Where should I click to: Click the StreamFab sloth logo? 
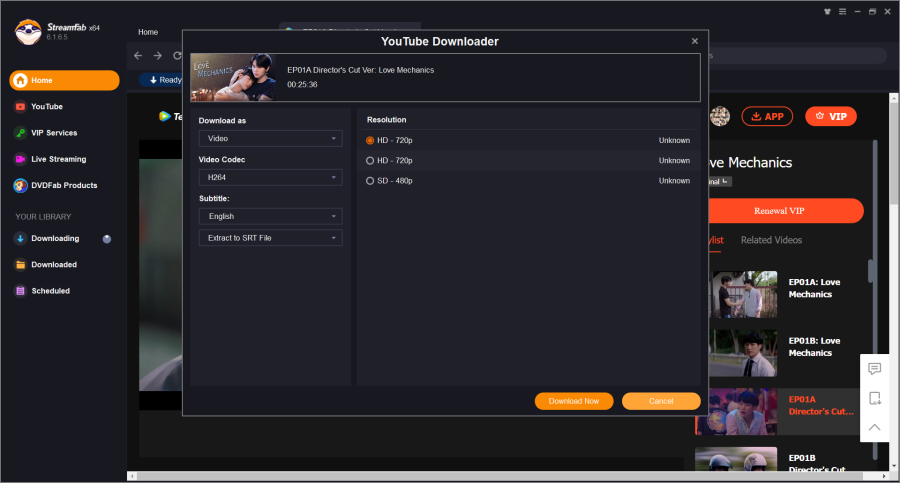28,32
